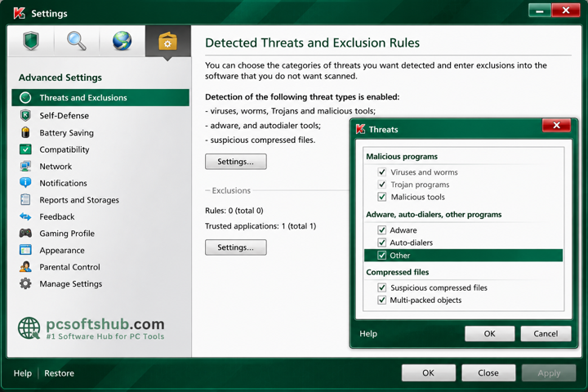Close the main Settings window with red X

pyautogui.click(x=566, y=11)
